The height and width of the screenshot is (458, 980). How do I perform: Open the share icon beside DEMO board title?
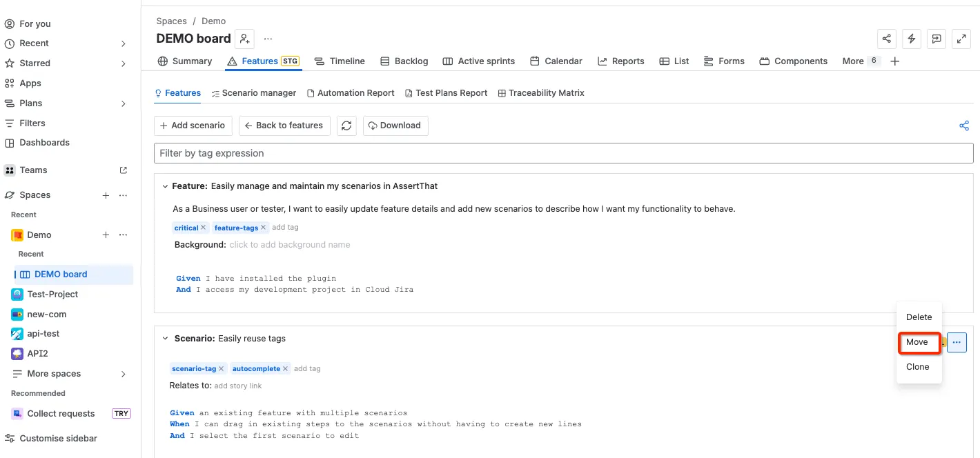[887, 39]
